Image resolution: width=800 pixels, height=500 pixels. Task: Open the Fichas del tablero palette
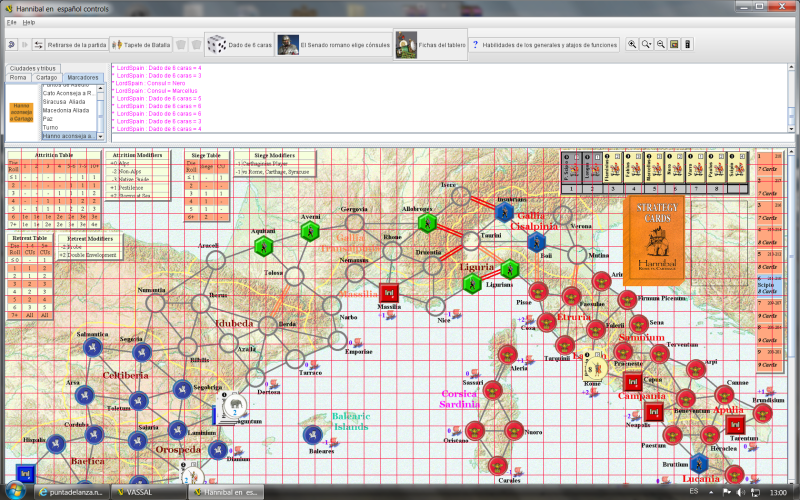coord(431,45)
